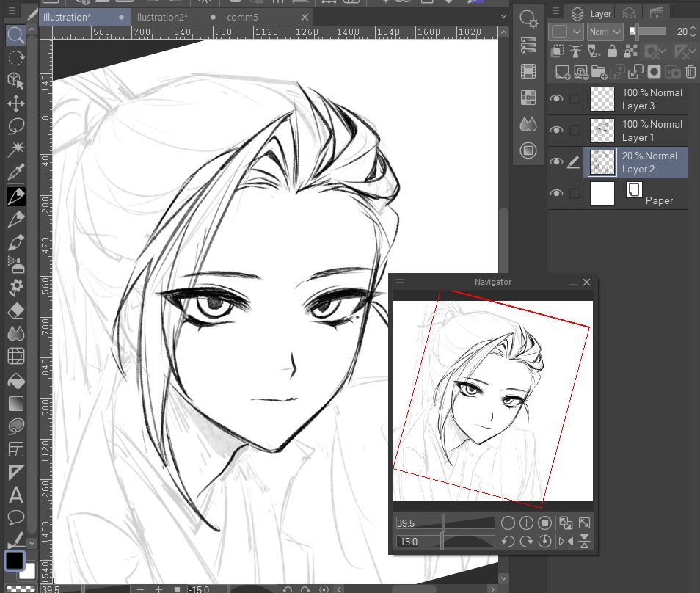
Task: Toggle Lock transparent pixels
Action: tap(630, 51)
